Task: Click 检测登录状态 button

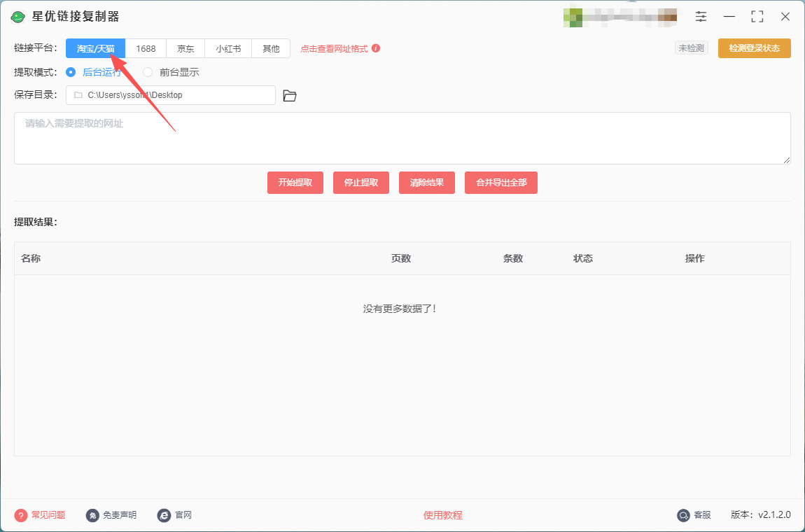Action: point(754,48)
